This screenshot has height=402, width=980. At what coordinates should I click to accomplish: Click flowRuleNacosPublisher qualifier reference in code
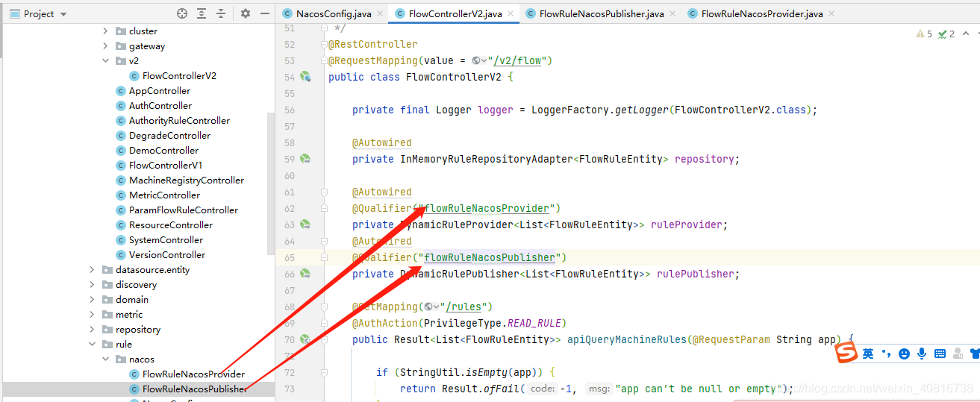[490, 257]
